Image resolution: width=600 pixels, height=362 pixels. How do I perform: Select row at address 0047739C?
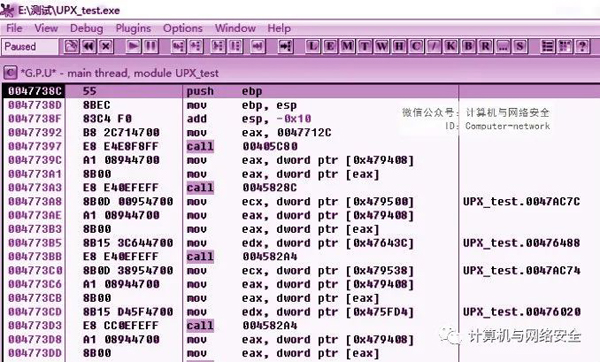[x=300, y=160]
